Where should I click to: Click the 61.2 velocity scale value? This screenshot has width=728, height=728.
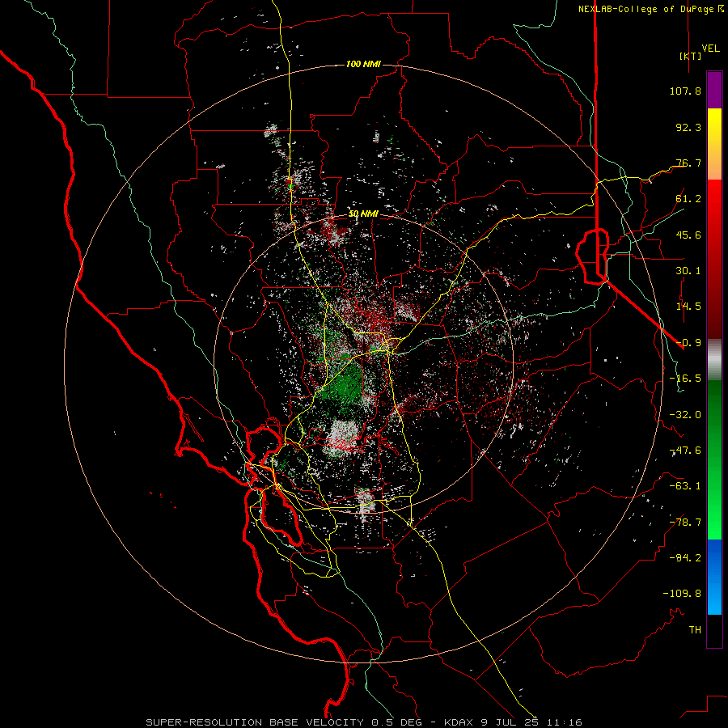(x=688, y=199)
